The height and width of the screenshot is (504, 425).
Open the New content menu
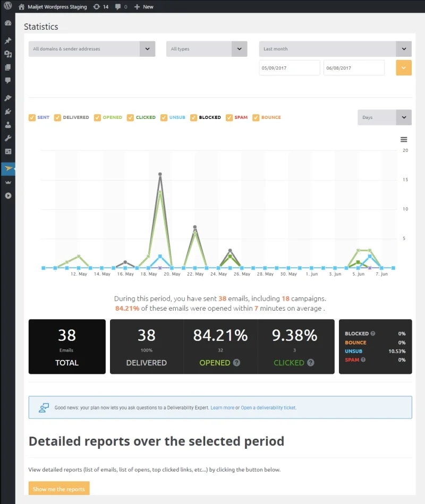[143, 7]
